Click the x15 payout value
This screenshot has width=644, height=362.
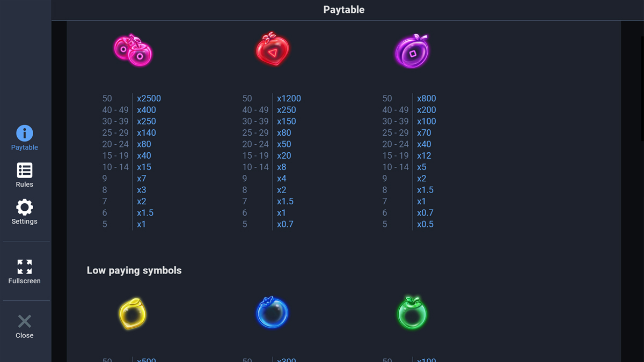(144, 167)
